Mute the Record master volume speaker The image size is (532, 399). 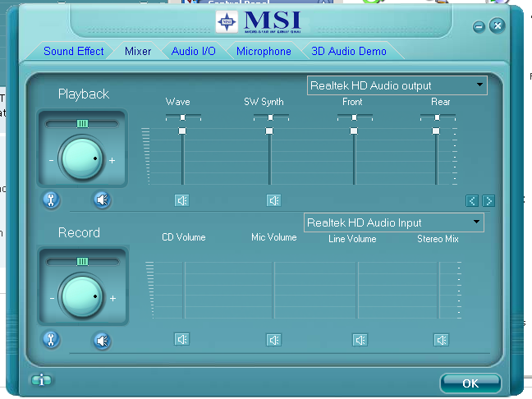[x=102, y=339]
